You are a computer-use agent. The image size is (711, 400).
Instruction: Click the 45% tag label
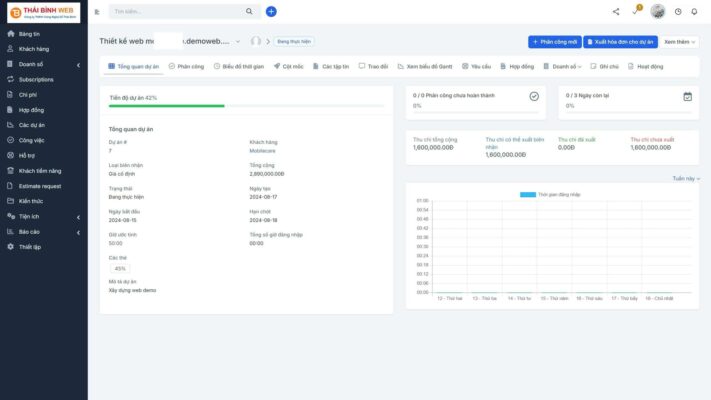coord(120,268)
